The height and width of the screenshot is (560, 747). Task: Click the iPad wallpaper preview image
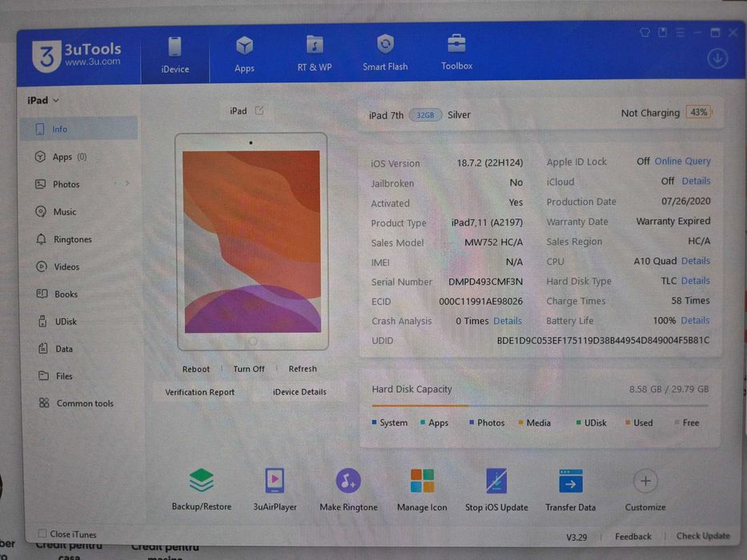click(251, 242)
